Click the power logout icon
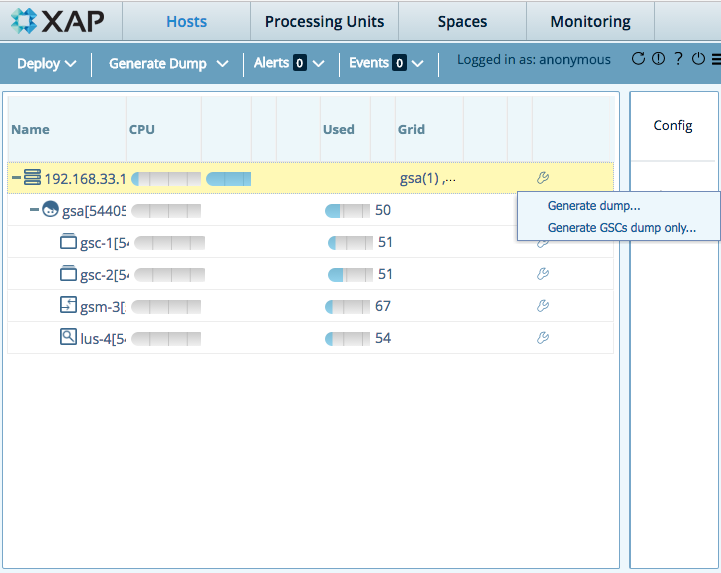The height and width of the screenshot is (573, 721). click(698, 59)
